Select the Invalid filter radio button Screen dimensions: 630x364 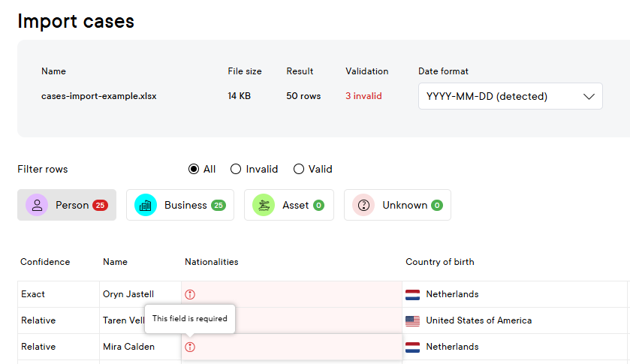236,169
